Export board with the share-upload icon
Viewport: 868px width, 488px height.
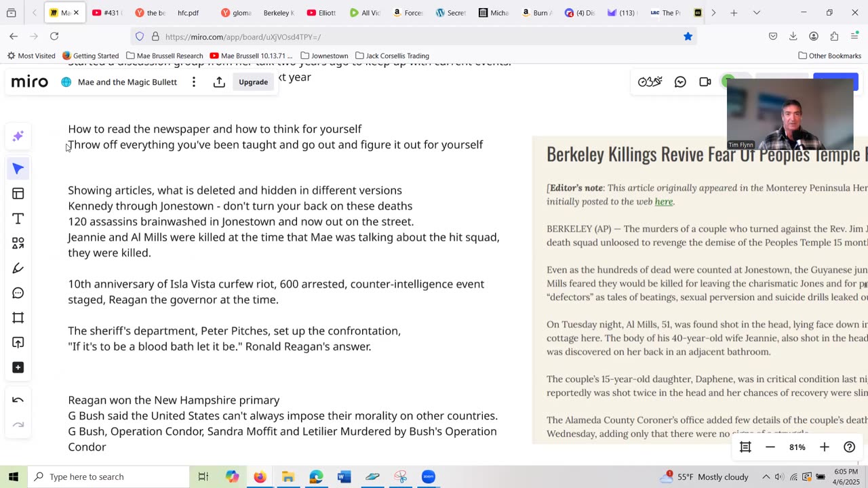[219, 82]
